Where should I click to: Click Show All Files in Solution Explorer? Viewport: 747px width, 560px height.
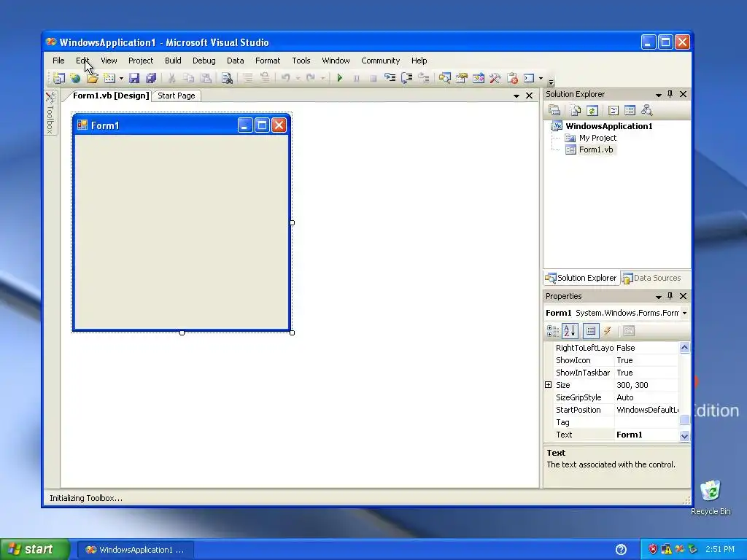coord(575,111)
